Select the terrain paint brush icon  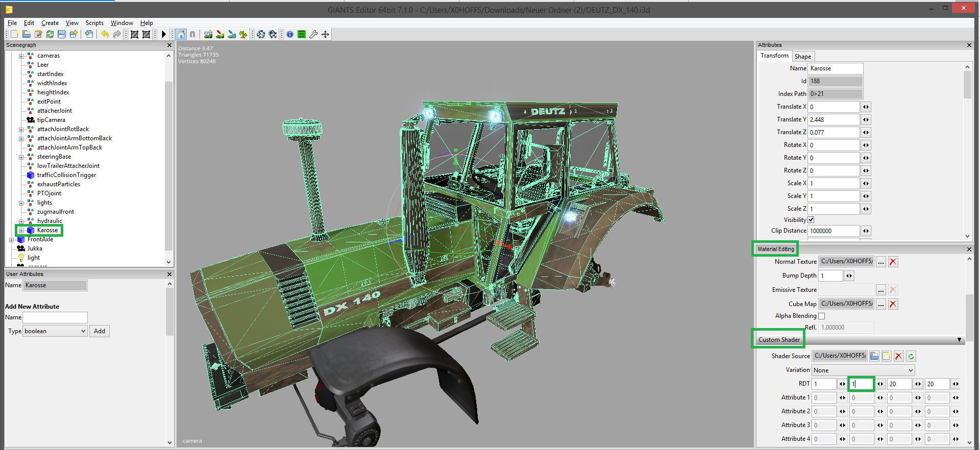[x=220, y=34]
